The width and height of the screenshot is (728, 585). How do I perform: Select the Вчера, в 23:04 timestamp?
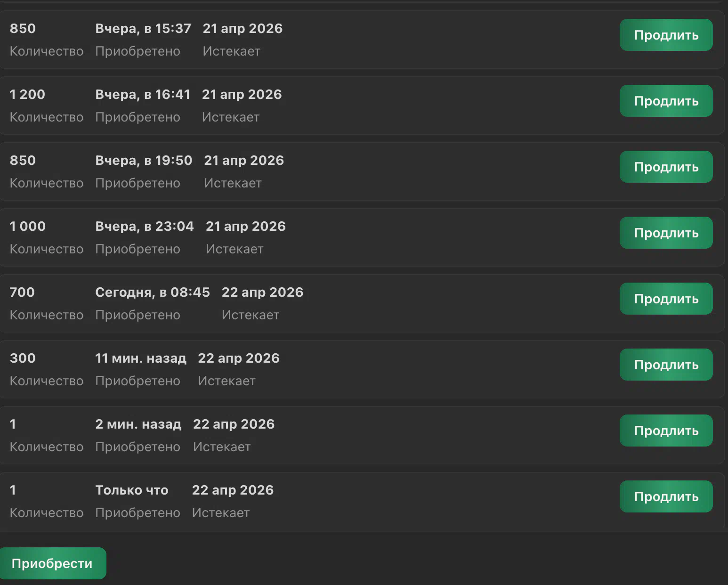click(x=145, y=227)
